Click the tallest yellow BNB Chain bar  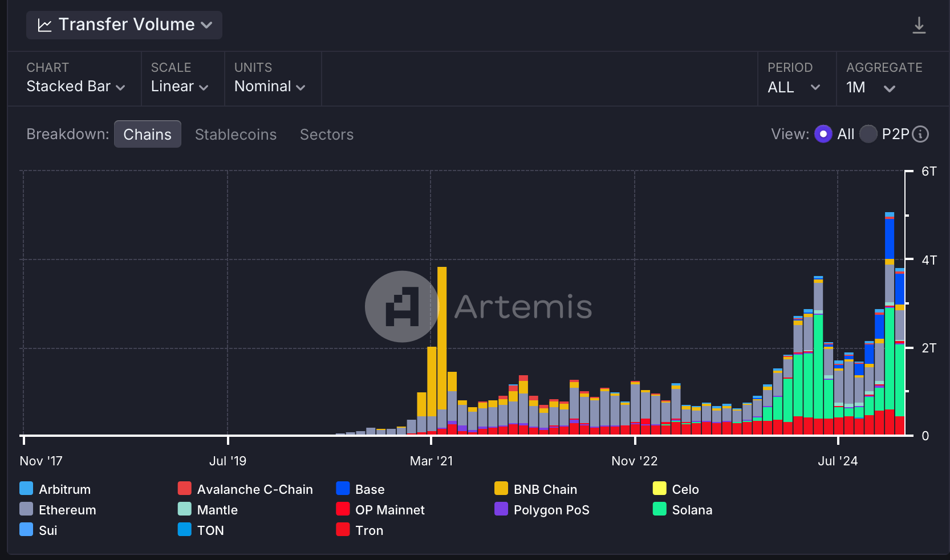point(442,338)
